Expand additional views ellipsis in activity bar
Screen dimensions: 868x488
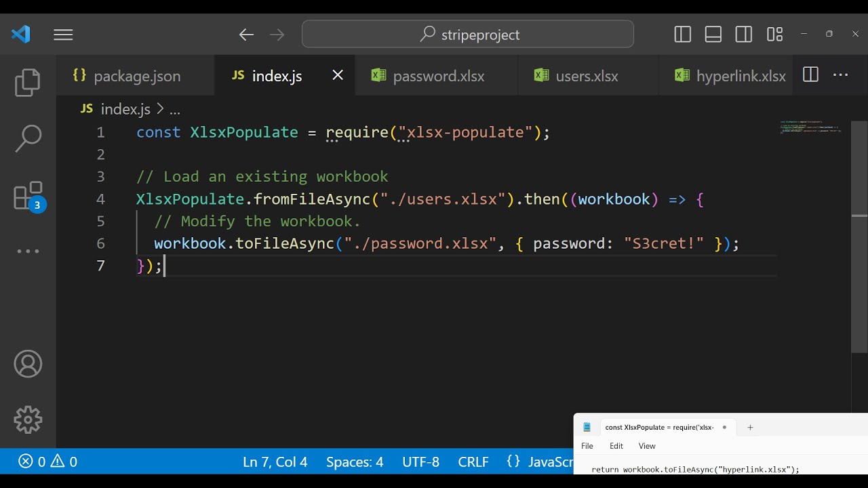point(28,251)
